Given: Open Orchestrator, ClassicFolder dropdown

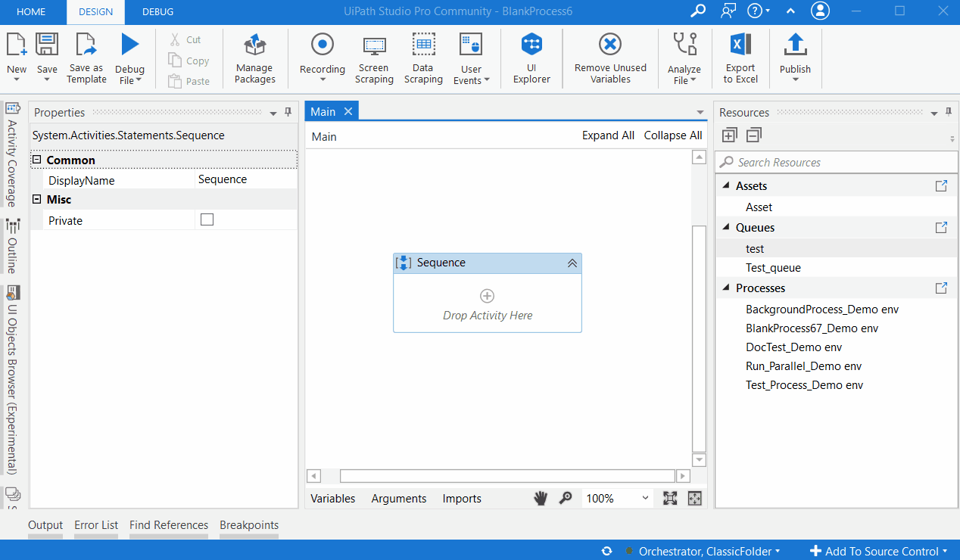Looking at the screenshot, I should (709, 551).
